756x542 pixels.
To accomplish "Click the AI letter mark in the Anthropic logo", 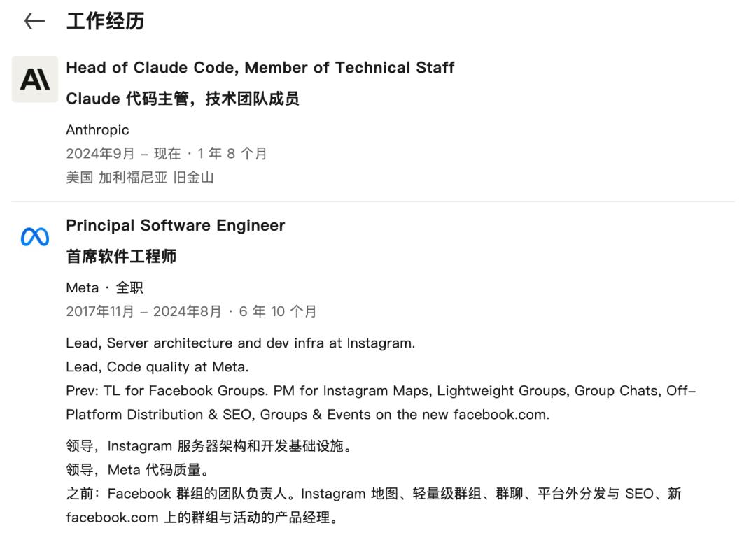I will point(35,79).
